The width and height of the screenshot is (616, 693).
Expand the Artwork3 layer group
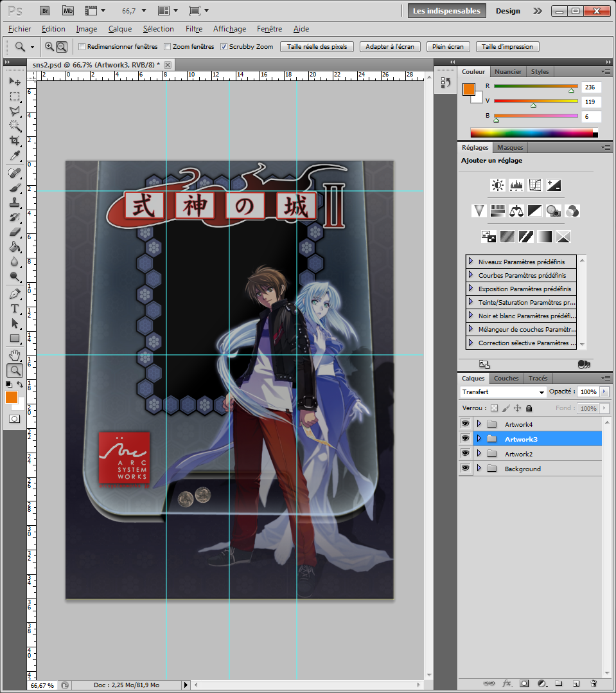479,439
